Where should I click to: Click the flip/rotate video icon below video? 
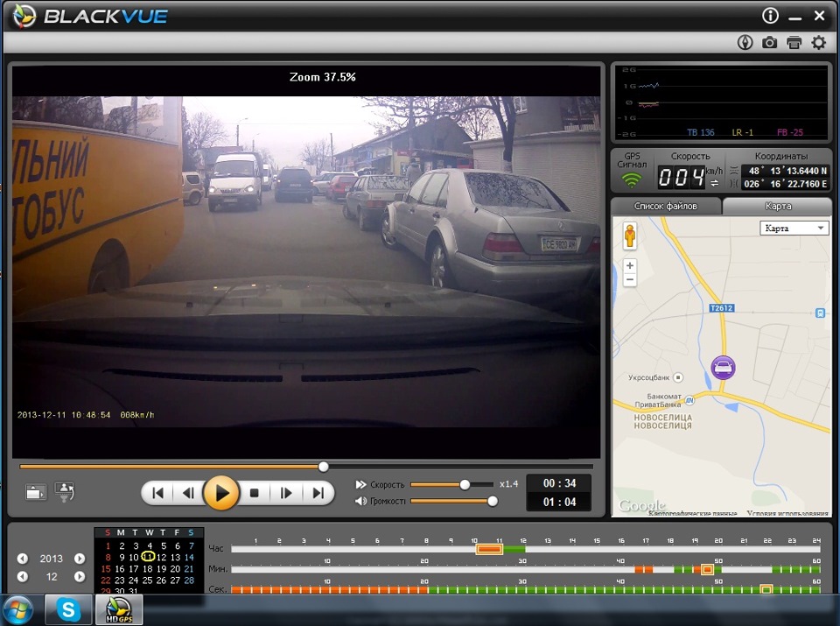[x=64, y=491]
